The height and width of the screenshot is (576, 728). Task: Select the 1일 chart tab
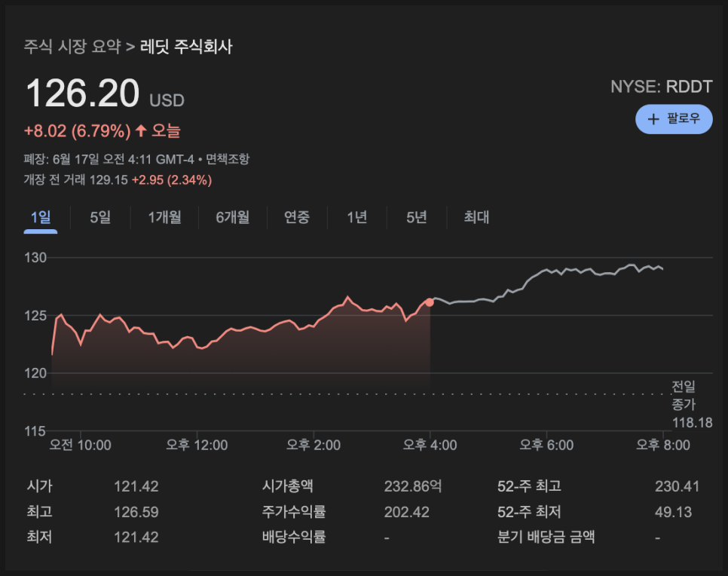tap(41, 217)
